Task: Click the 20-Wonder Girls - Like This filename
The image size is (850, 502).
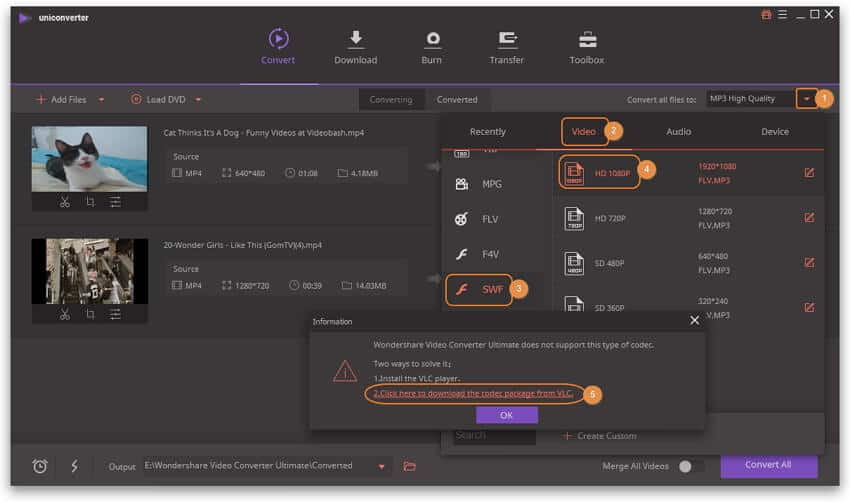Action: click(242, 245)
